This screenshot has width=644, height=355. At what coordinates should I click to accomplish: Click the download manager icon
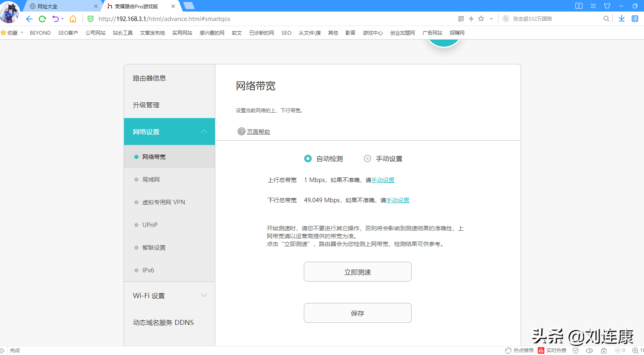[x=622, y=19]
